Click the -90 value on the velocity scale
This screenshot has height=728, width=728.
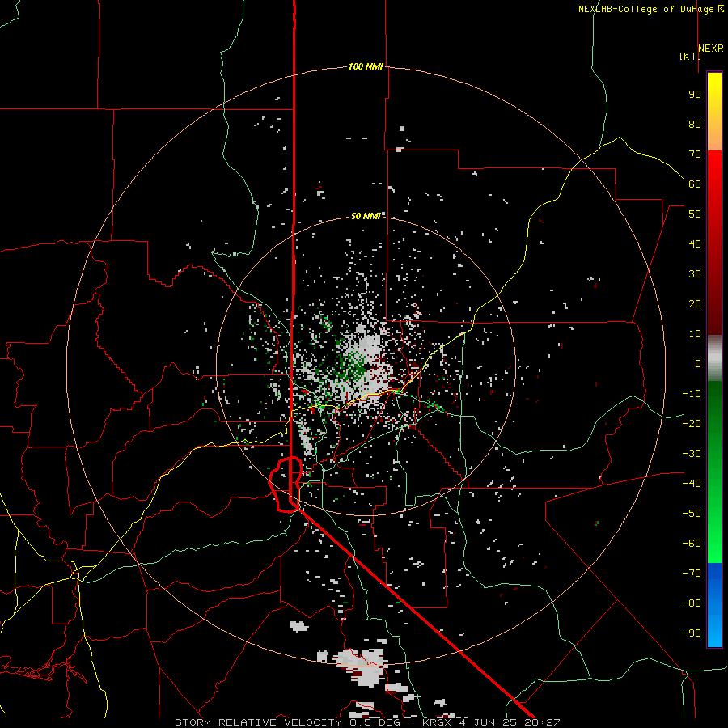692,633
